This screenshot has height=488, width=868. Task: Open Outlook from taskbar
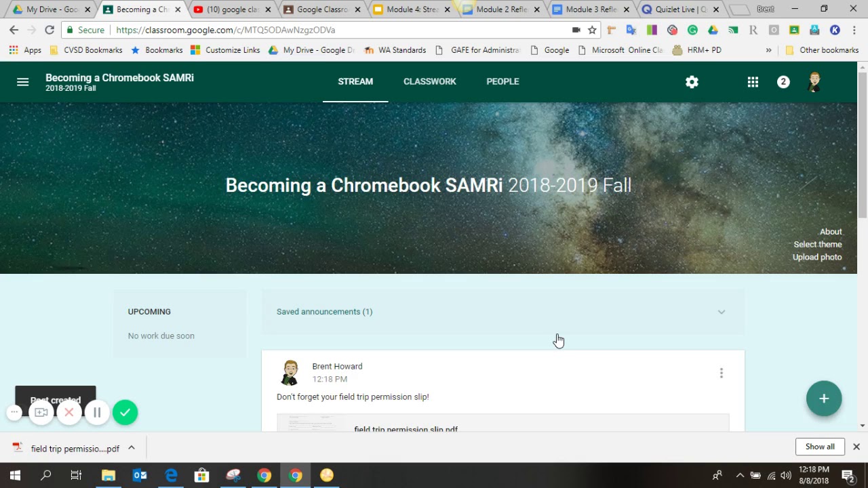tap(140, 476)
